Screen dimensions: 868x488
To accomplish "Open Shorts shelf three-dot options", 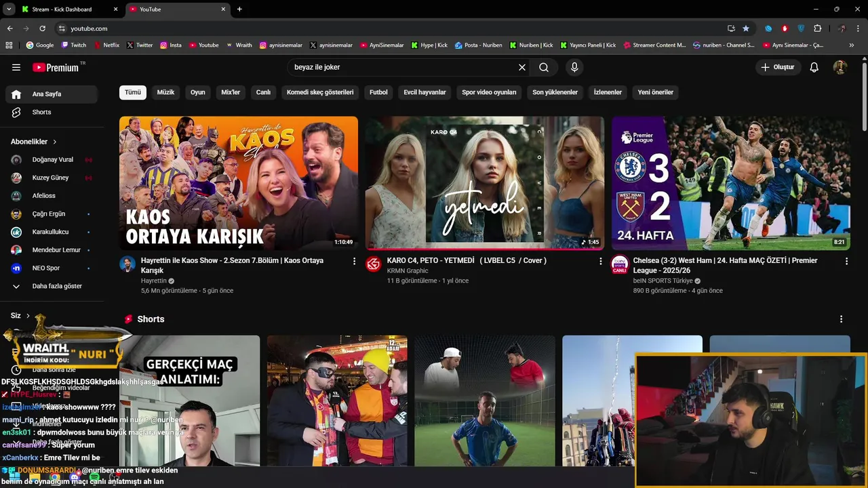I will coord(842,319).
